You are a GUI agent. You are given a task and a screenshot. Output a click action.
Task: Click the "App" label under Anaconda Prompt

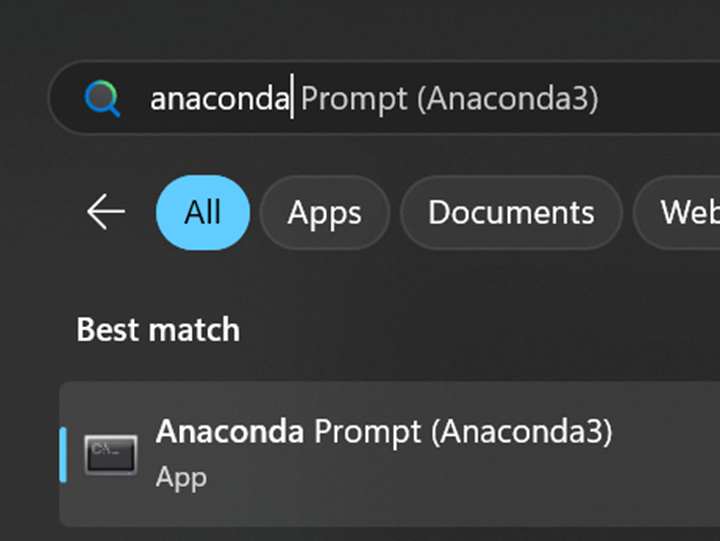(181, 478)
